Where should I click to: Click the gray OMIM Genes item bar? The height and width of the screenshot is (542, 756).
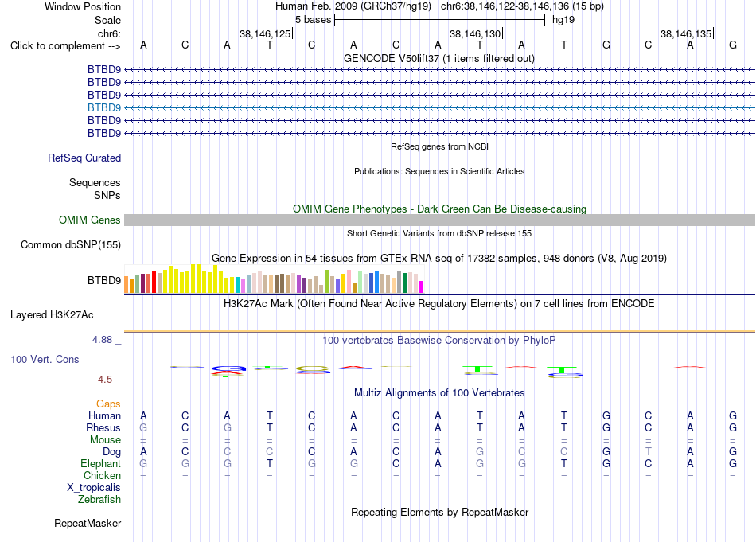tap(439, 220)
